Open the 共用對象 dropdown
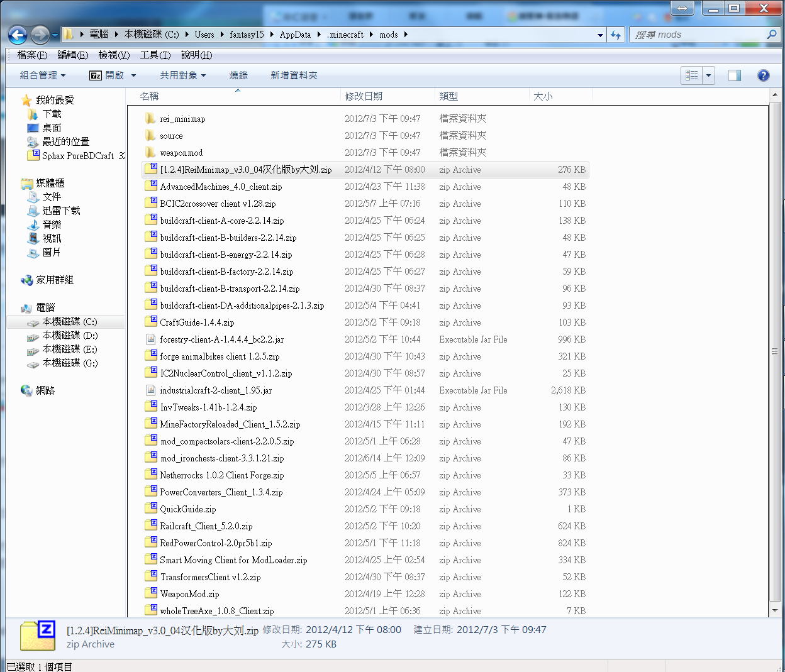Image resolution: width=785 pixels, height=672 pixels. pyautogui.click(x=182, y=75)
